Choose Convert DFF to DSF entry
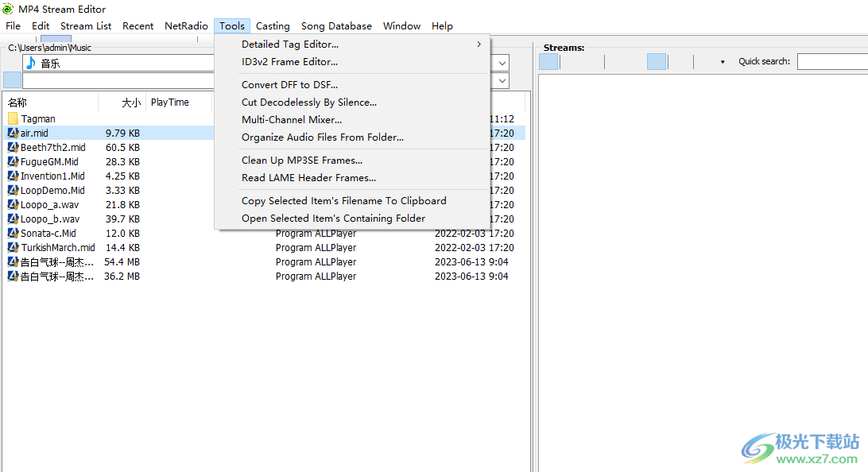868x472 pixels. pos(351,85)
